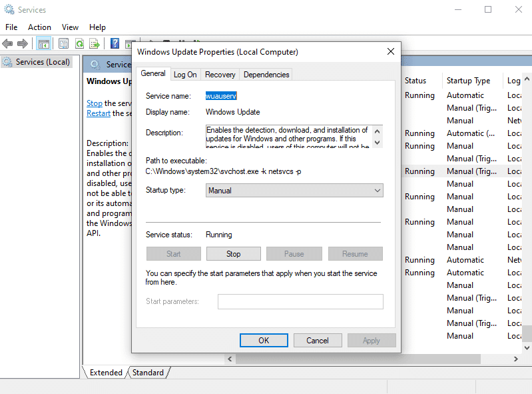The height and width of the screenshot is (394, 532).
Task: Open the View menu
Action: coord(70,27)
